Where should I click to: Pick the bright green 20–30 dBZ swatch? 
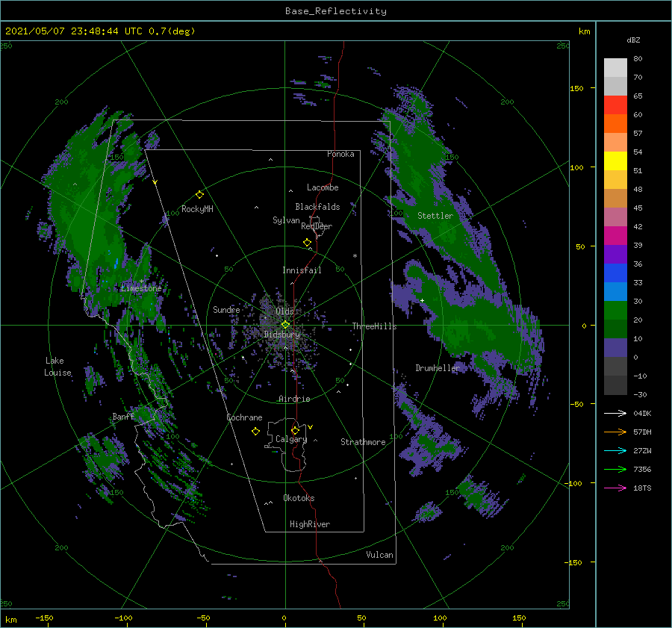point(615,311)
